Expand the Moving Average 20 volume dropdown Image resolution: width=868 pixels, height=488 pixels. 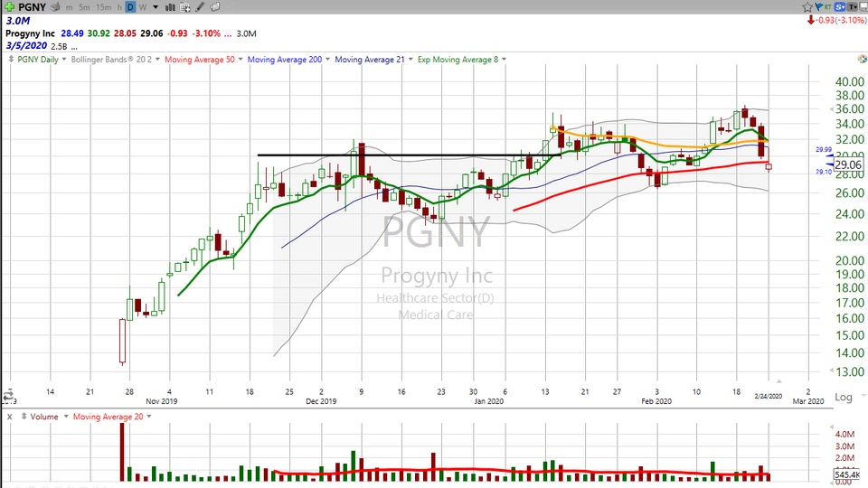click(149, 416)
